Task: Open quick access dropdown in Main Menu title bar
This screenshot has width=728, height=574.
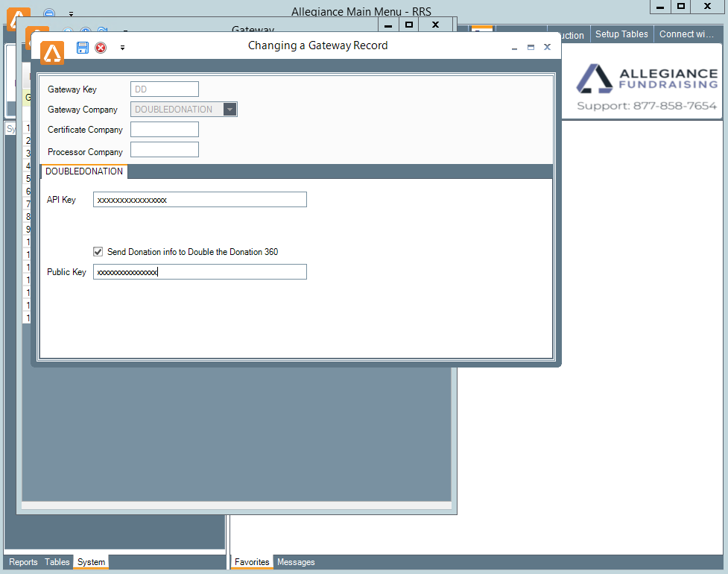Action: click(x=71, y=14)
